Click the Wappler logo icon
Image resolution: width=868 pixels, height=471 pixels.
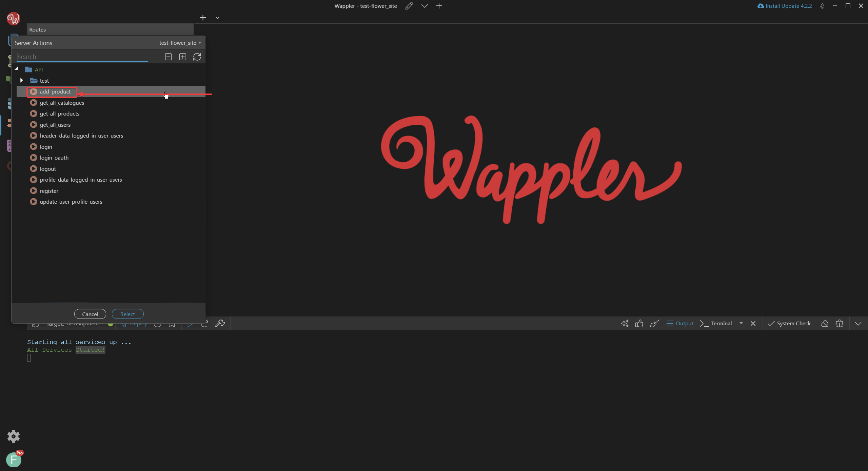tap(13, 19)
